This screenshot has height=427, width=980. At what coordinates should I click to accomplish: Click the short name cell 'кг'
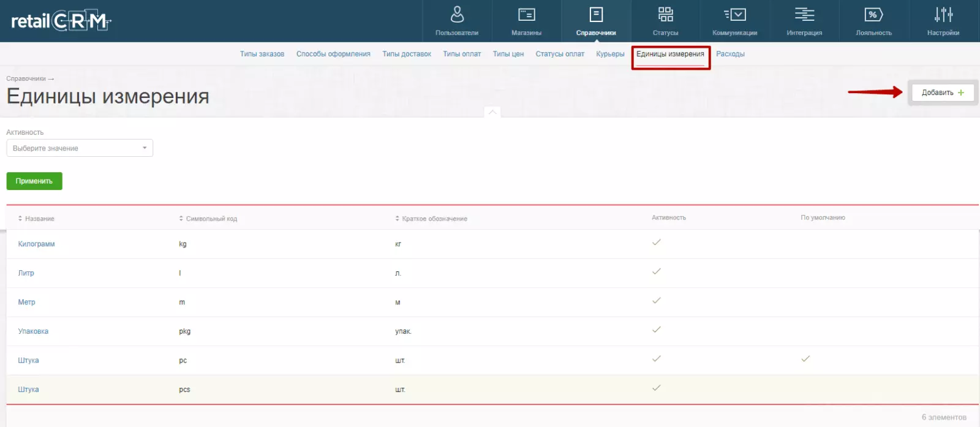[398, 244]
